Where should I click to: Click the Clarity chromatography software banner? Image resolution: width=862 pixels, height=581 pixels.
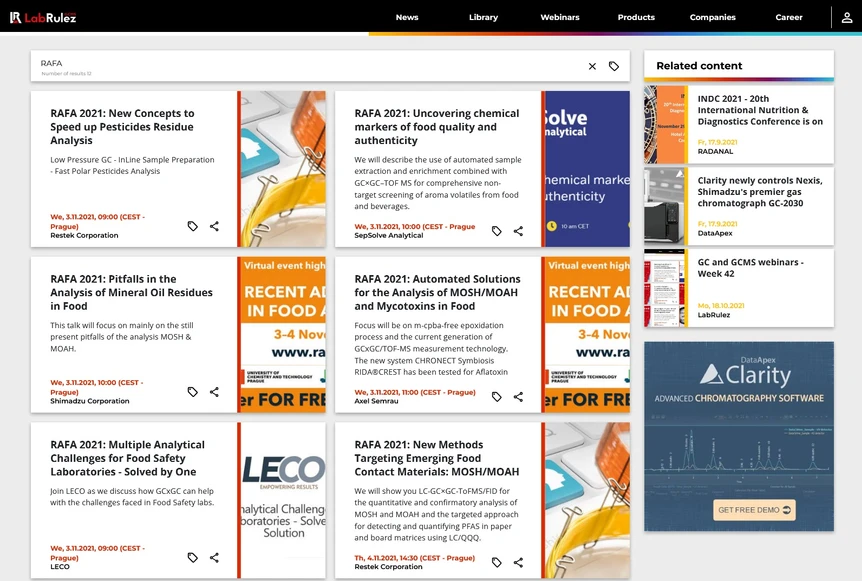click(x=739, y=436)
